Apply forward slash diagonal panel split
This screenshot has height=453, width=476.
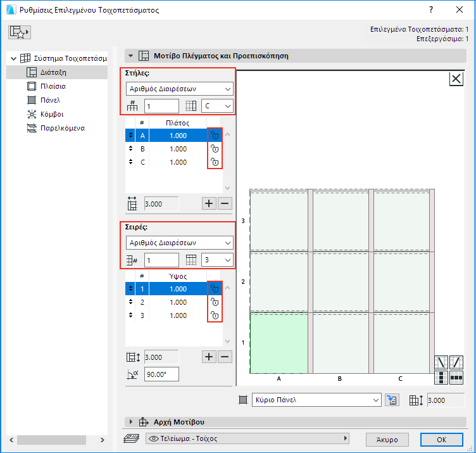[x=456, y=362]
